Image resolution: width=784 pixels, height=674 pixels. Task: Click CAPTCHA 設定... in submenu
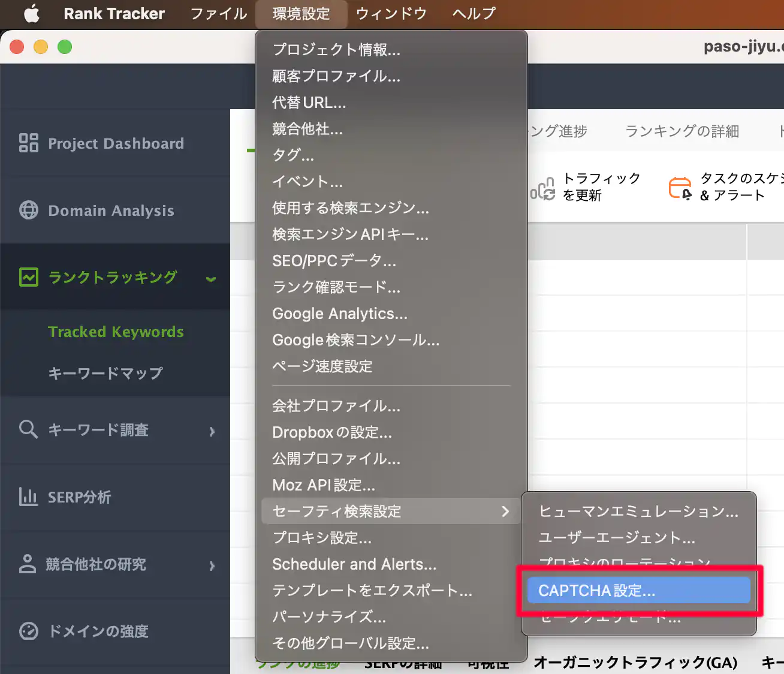[x=638, y=590]
